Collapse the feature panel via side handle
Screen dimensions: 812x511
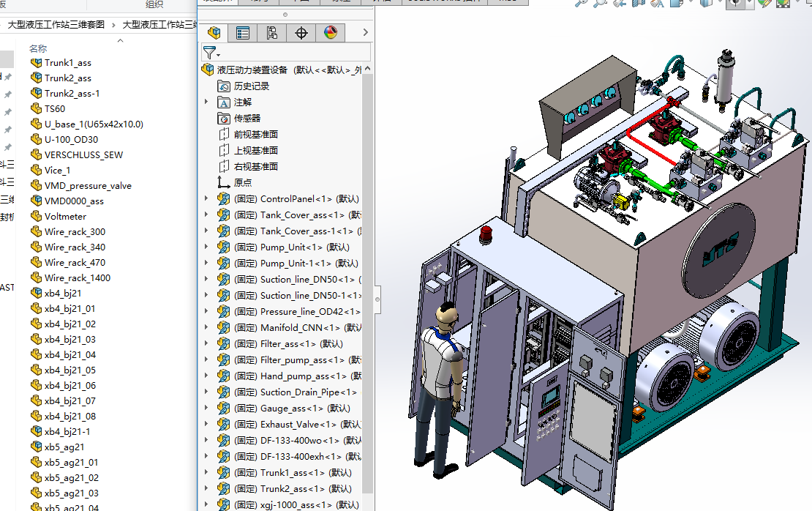tap(377, 299)
